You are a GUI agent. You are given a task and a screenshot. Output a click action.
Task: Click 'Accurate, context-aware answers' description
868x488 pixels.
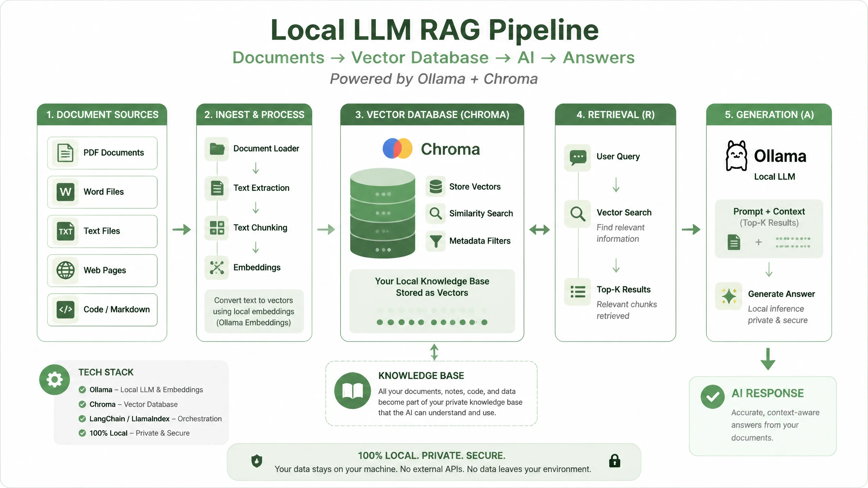pos(775,425)
